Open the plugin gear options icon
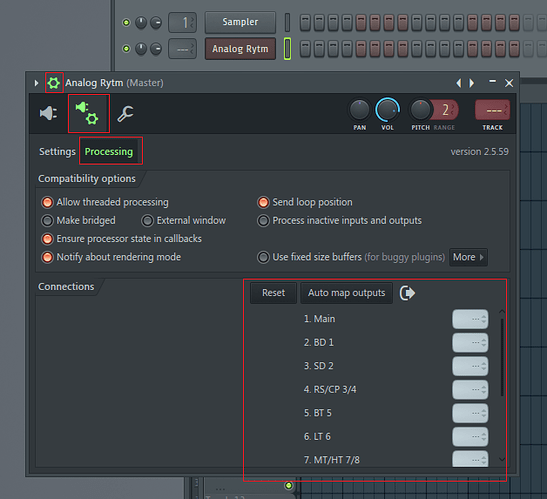 click(54, 83)
